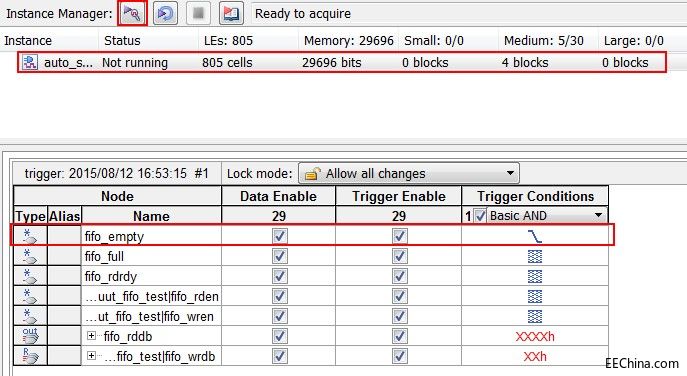Viewport: 687px width, 376px height.
Task: Click the Medium: 5/30 column header
Action: [549, 41]
